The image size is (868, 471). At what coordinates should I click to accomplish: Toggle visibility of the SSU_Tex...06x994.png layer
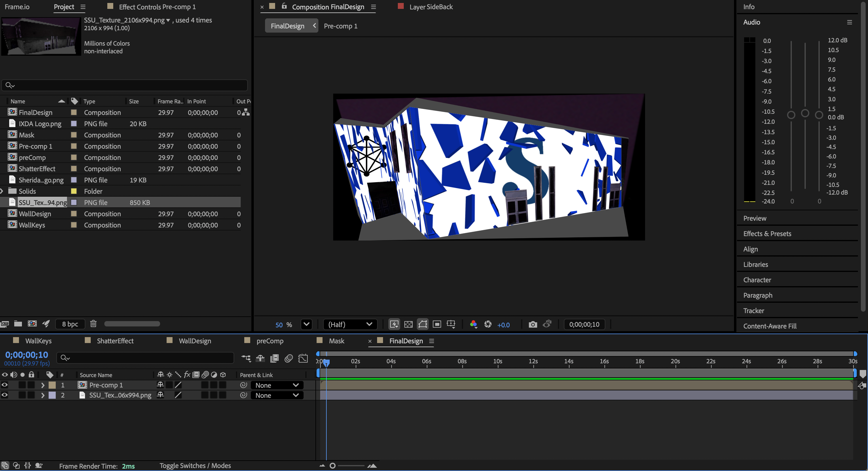(x=5, y=395)
